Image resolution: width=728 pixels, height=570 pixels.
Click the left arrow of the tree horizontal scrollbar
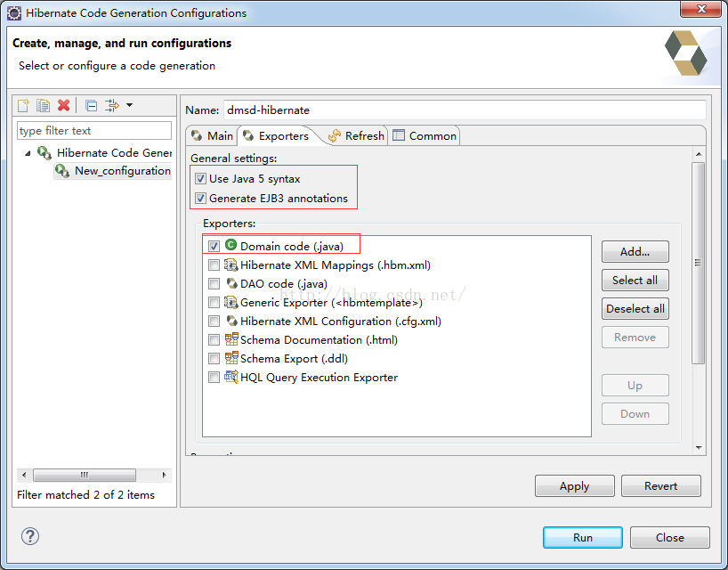(24, 475)
